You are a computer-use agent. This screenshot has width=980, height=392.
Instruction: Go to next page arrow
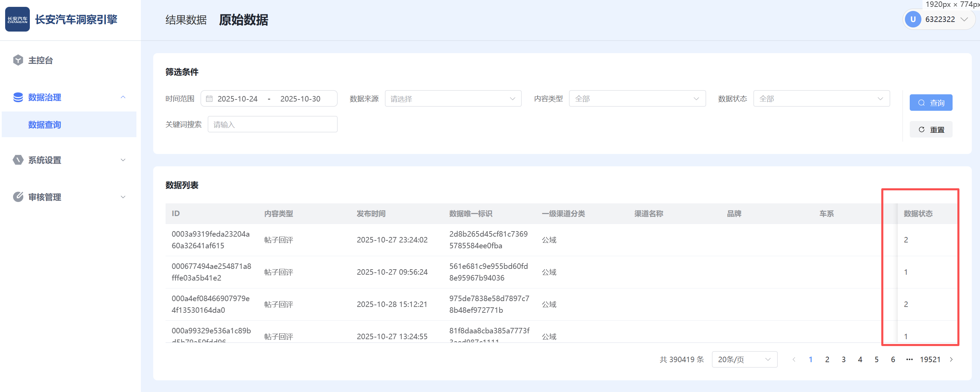click(x=951, y=360)
